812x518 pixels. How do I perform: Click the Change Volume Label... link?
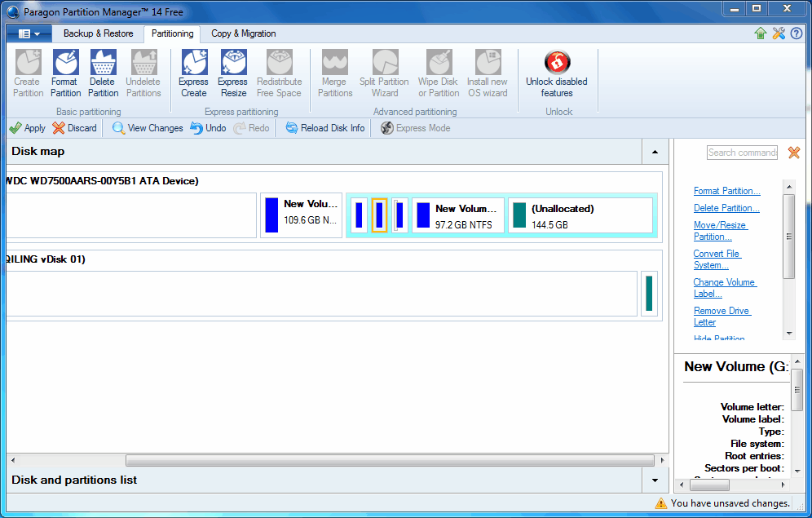725,287
